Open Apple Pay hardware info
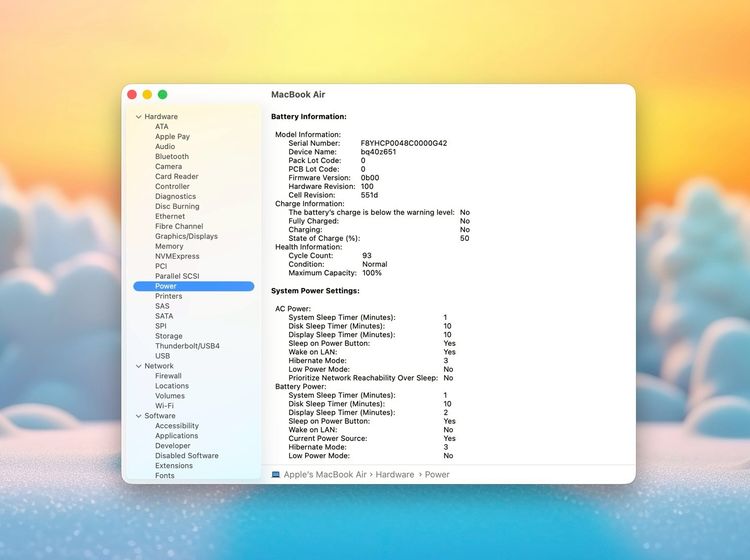This screenshot has width=750, height=560. (172, 137)
